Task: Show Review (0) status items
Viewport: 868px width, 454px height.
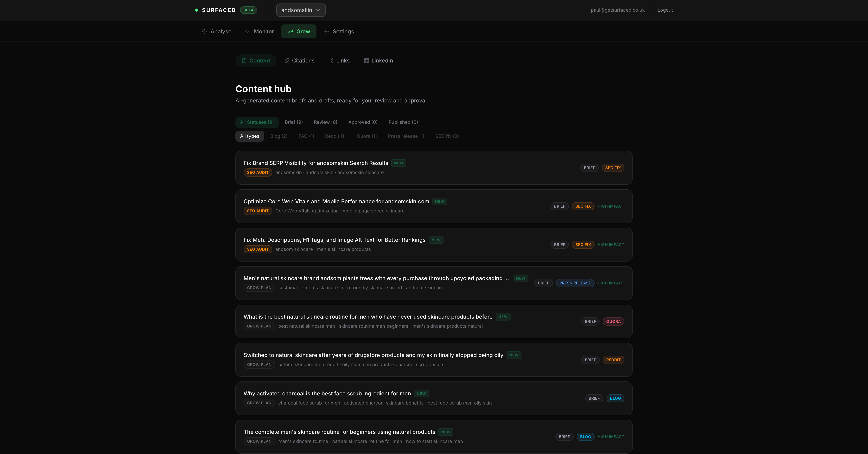Action: pos(325,122)
